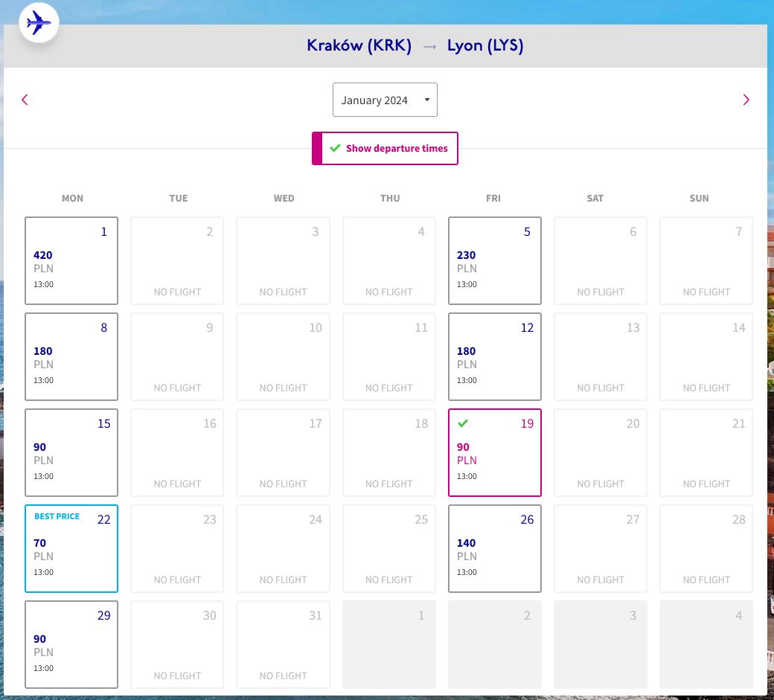Click the January 7 no-flight cell
774x700 pixels.
pos(706,260)
